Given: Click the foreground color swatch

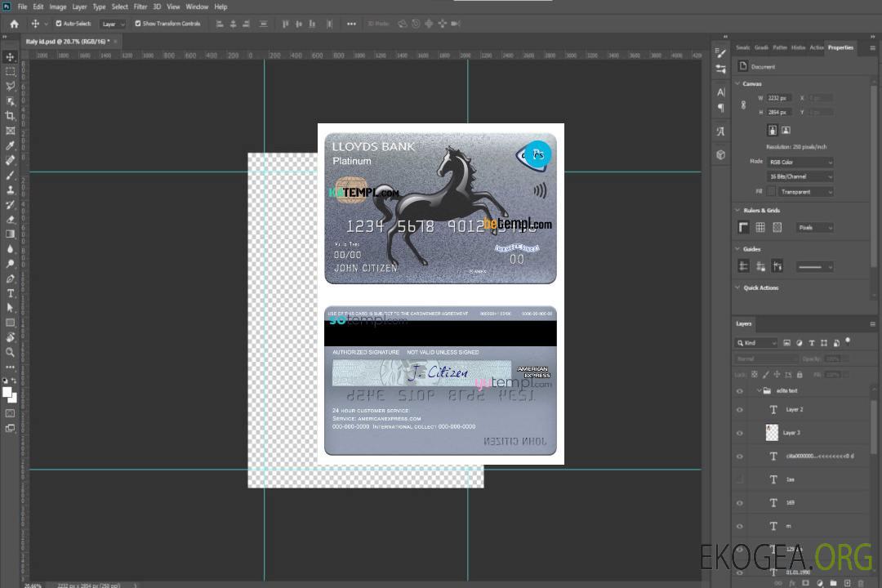Looking at the screenshot, I should [7, 392].
